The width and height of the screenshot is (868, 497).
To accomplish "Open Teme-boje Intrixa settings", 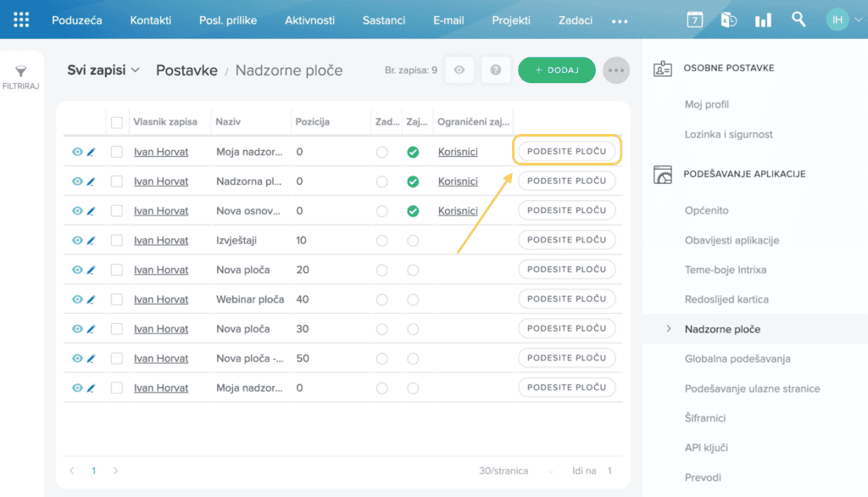I will [726, 270].
